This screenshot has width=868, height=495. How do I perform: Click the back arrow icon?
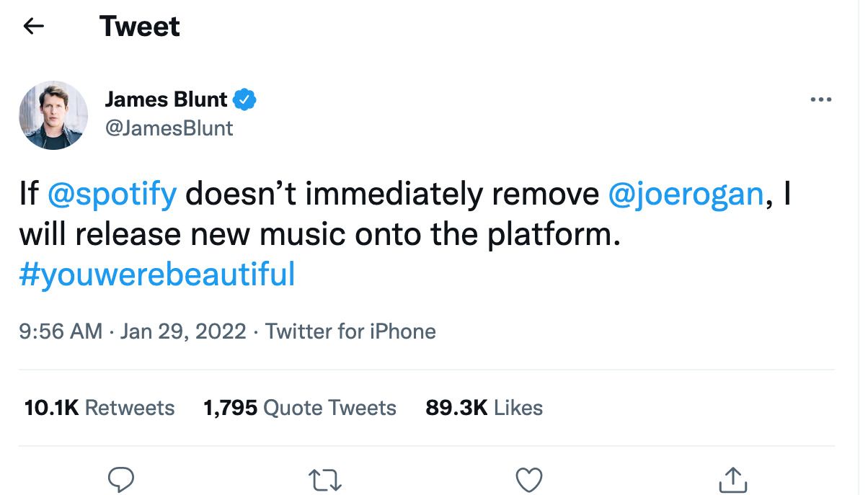tap(34, 27)
